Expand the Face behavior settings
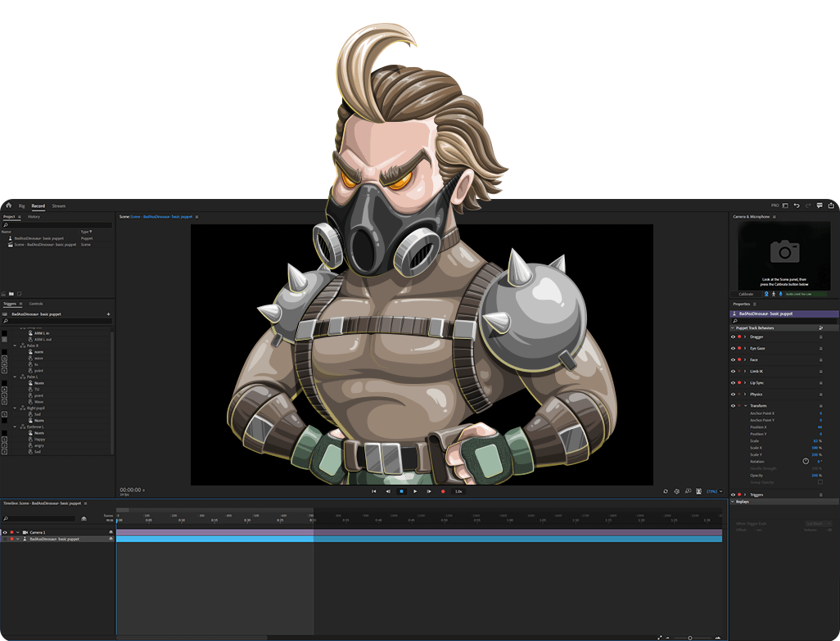 (x=745, y=359)
